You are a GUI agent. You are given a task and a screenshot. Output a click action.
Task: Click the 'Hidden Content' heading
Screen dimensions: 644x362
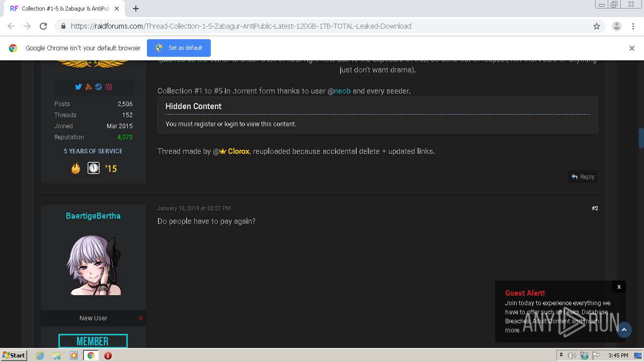(193, 106)
